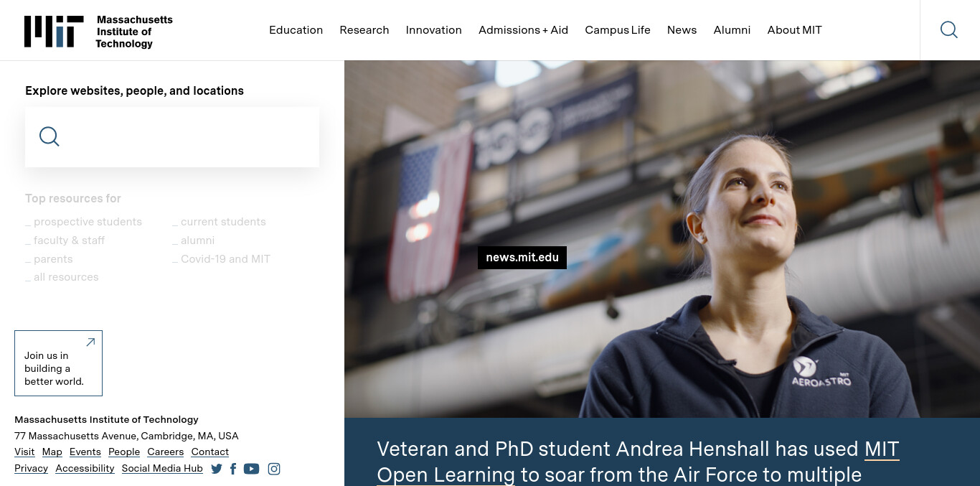Open MIT's YouTube channel icon
Image resolution: width=980 pixels, height=486 pixels.
(251, 469)
